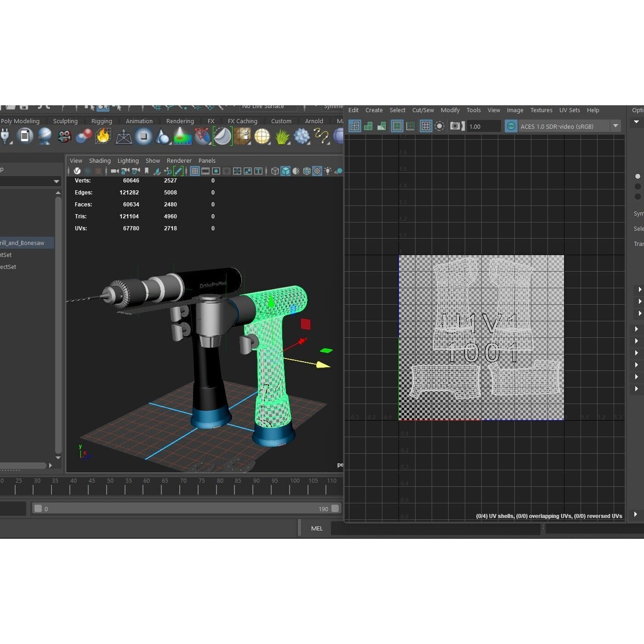Open the Cut/Sew menu
644x644 pixels.
[422, 110]
